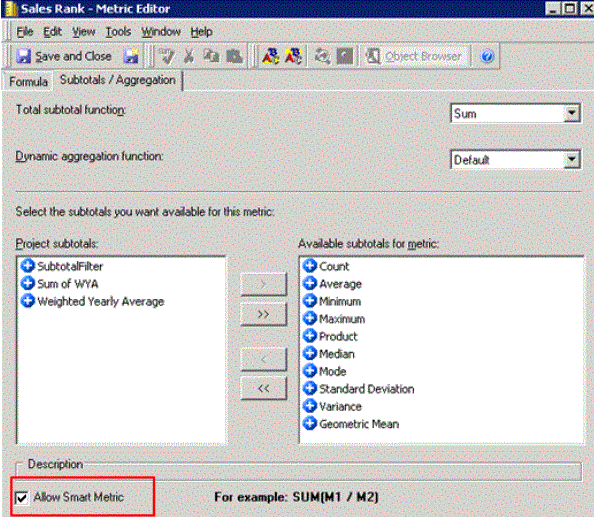Select Sum of WYA subtotal

(x=60, y=284)
